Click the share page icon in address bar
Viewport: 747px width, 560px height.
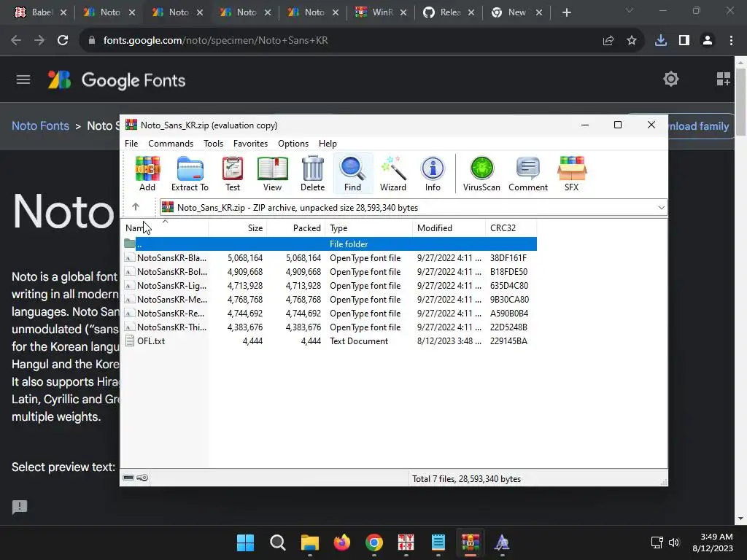point(608,41)
